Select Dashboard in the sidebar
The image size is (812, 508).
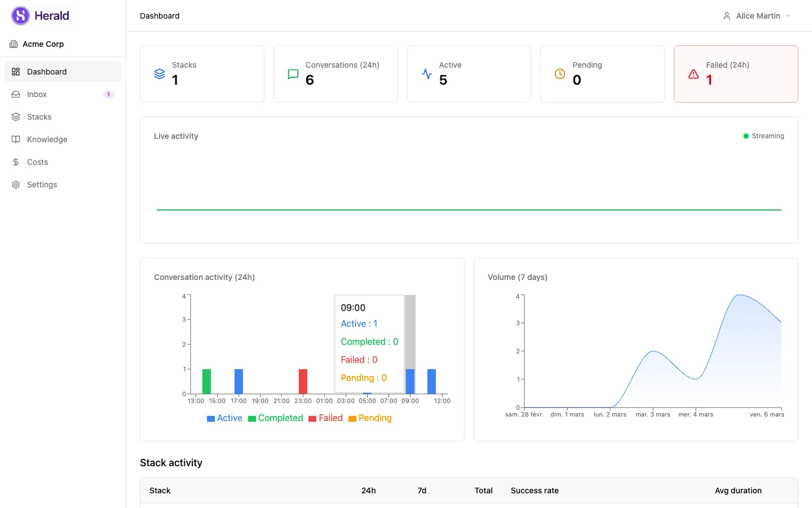point(47,72)
